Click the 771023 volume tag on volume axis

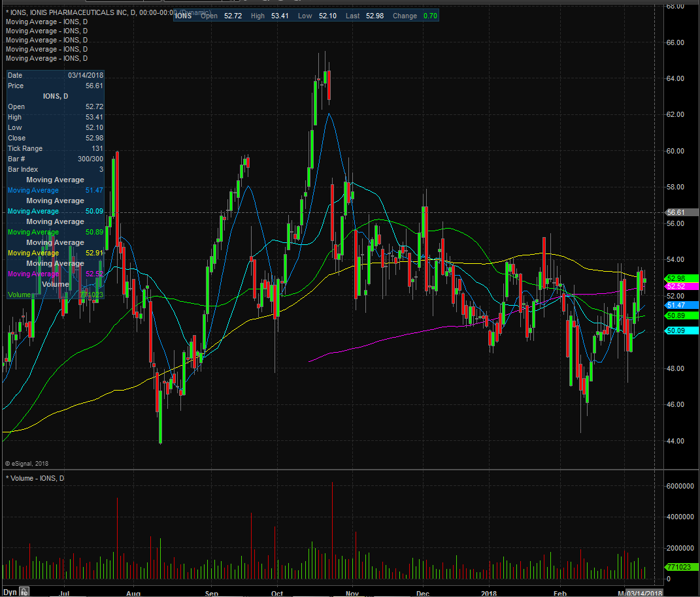click(682, 567)
